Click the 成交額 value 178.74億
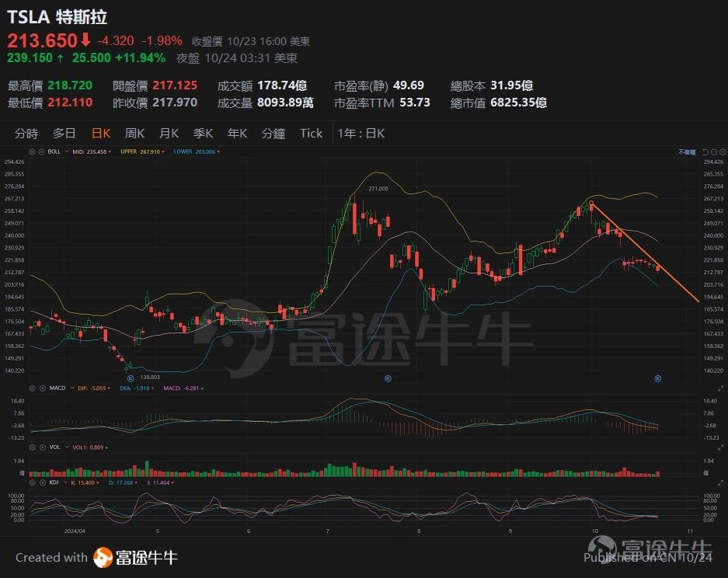 click(x=282, y=85)
